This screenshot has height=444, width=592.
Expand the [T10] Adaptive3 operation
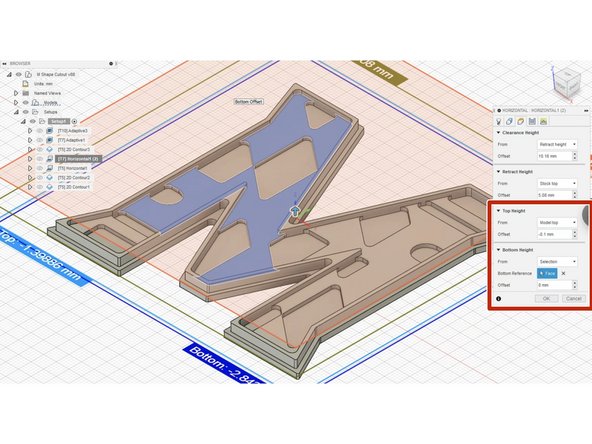click(x=30, y=131)
